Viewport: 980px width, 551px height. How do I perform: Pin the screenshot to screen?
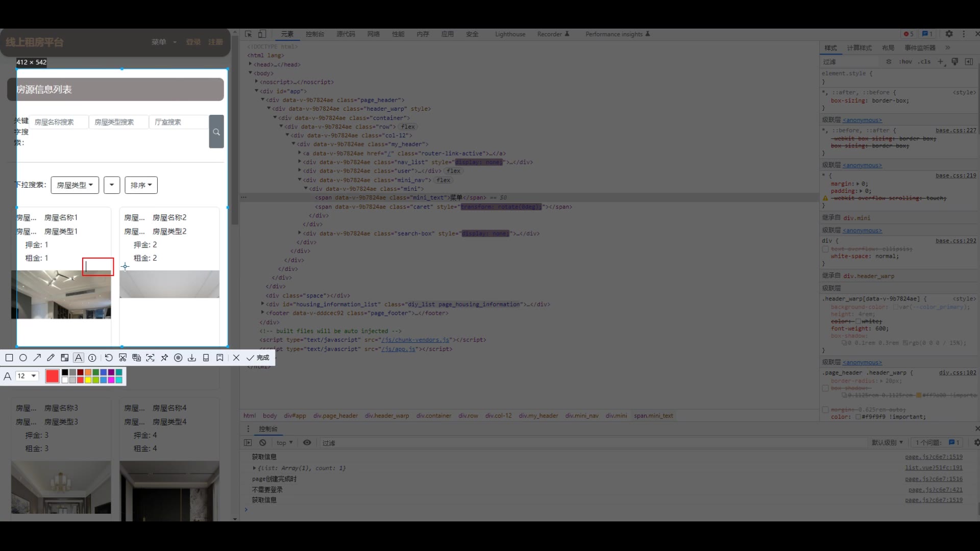(x=164, y=358)
